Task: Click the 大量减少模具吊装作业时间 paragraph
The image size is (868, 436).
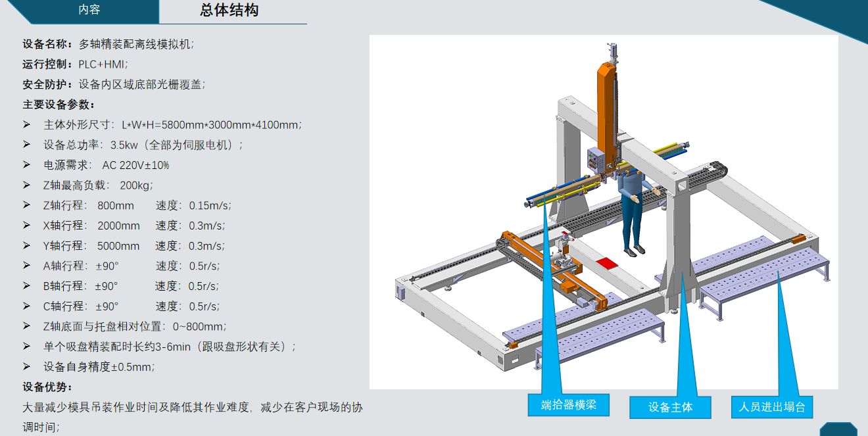Action: pos(192,417)
